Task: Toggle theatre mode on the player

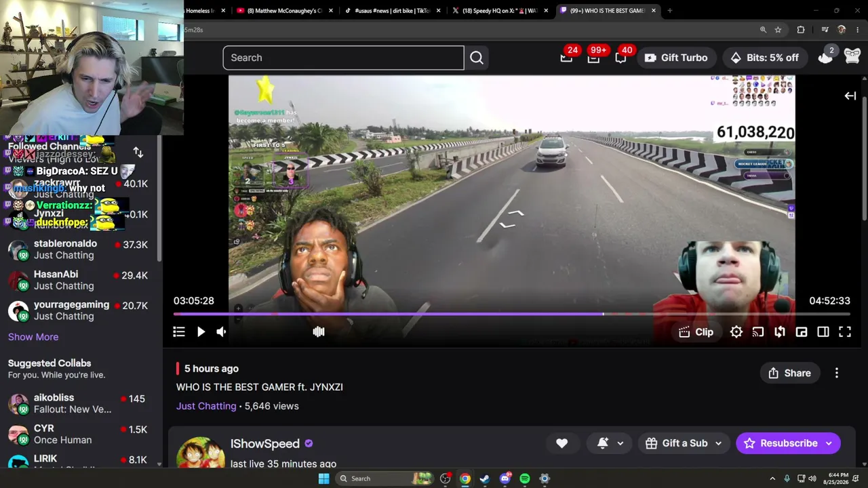Action: [x=823, y=331]
